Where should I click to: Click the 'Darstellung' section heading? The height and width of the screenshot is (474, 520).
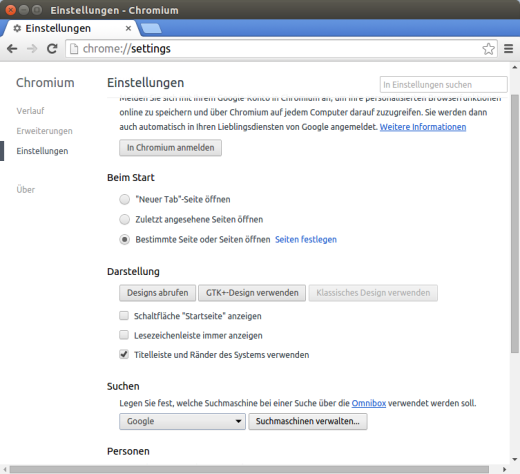pos(133,272)
